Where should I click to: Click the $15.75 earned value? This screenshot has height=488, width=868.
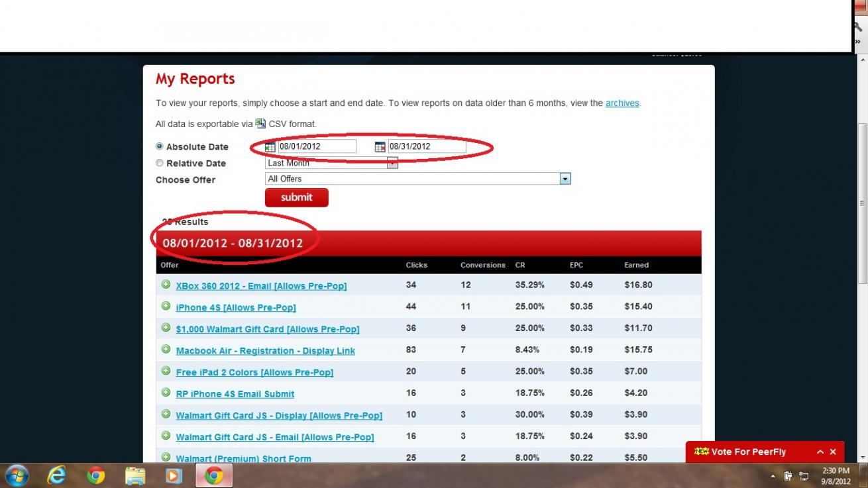(638, 350)
